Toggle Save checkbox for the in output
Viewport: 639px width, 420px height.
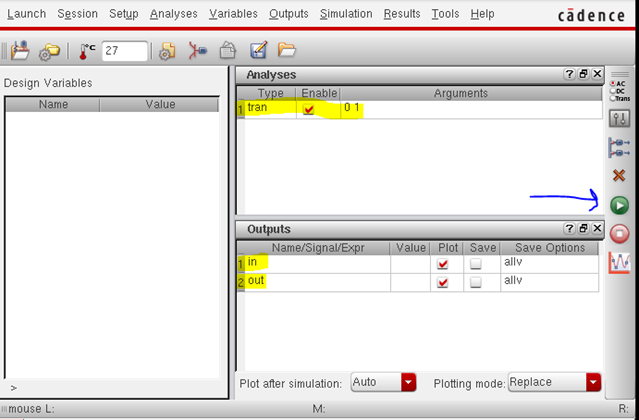click(476, 264)
